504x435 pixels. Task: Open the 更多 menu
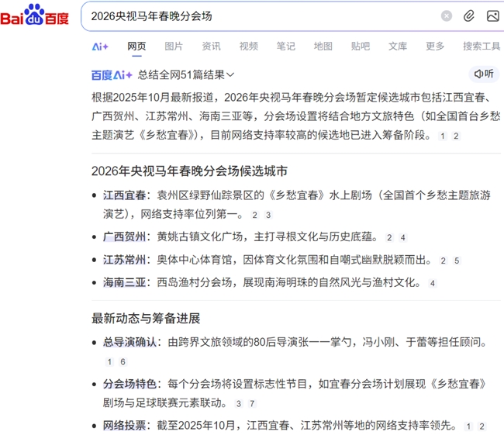(x=435, y=47)
